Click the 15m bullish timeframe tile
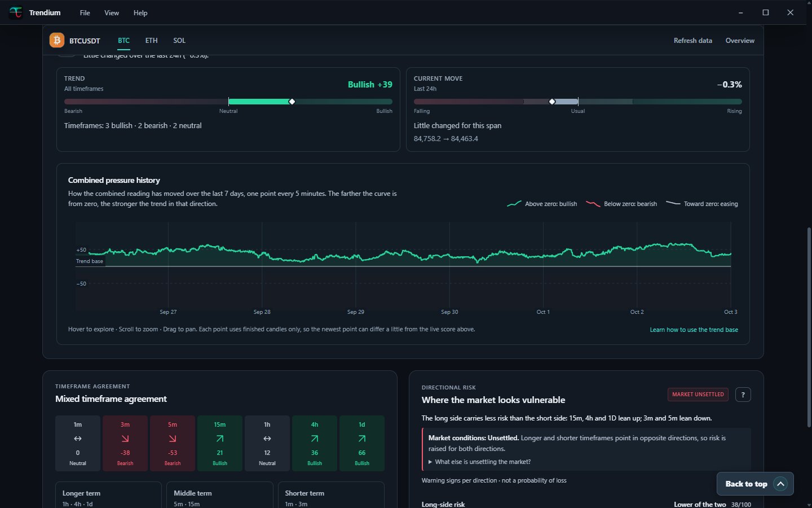 (x=220, y=443)
